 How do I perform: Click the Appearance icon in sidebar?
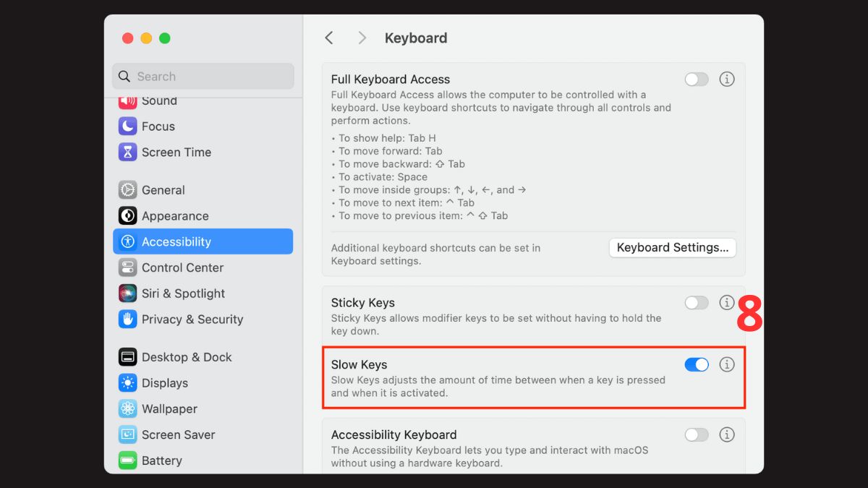tap(128, 216)
